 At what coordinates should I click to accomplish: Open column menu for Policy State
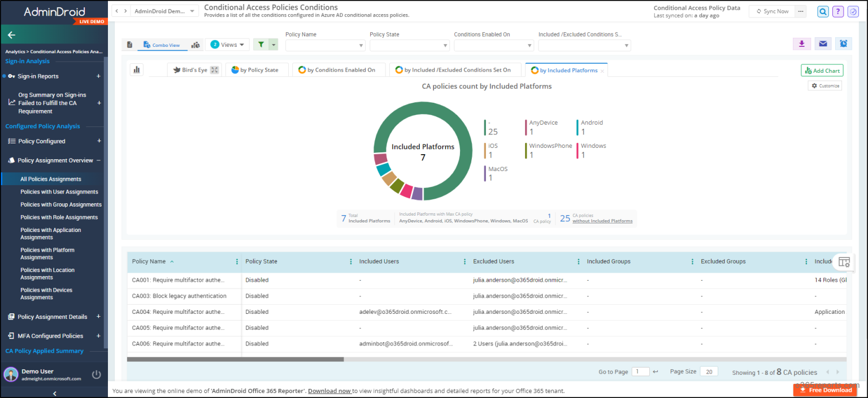351,261
